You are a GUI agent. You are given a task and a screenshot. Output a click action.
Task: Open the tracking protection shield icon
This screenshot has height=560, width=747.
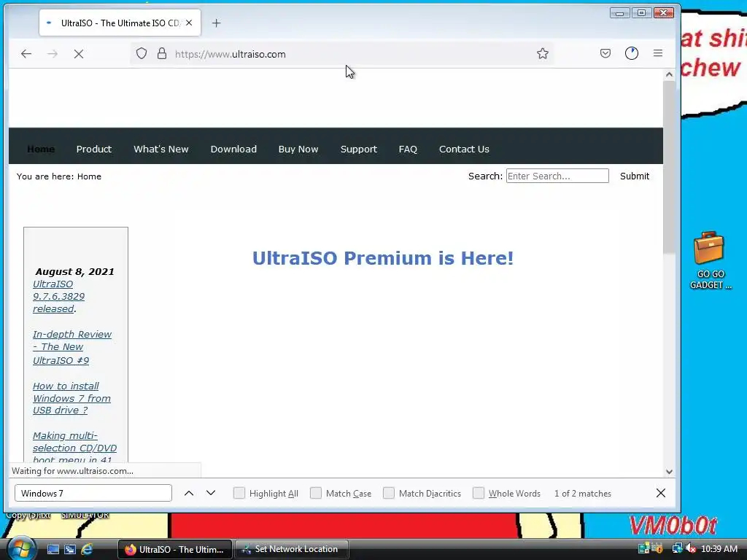pyautogui.click(x=142, y=53)
